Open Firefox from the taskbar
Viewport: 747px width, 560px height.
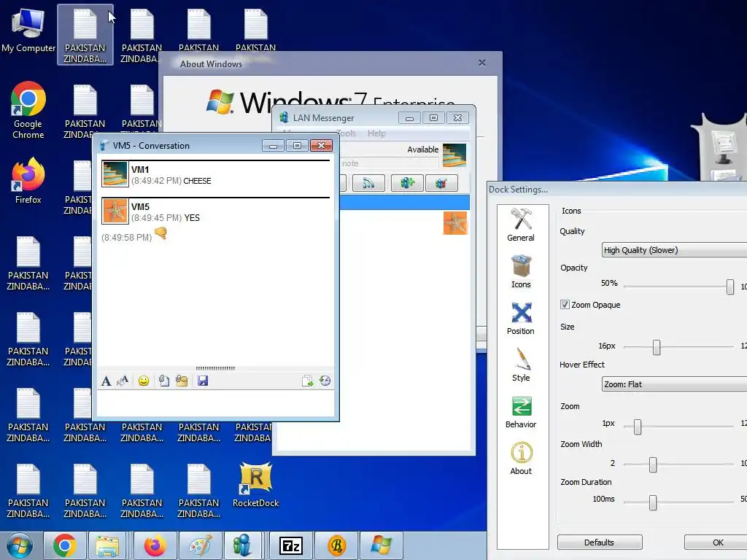click(155, 545)
